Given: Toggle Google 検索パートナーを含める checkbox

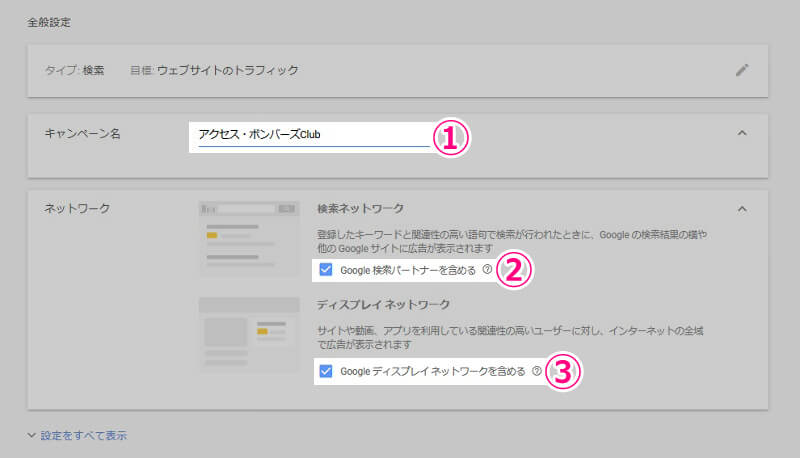Looking at the screenshot, I should 326,269.
